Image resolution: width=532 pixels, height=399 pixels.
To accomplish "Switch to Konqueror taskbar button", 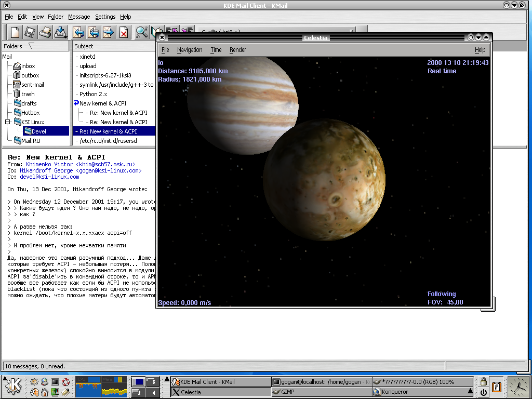I will tap(422, 392).
